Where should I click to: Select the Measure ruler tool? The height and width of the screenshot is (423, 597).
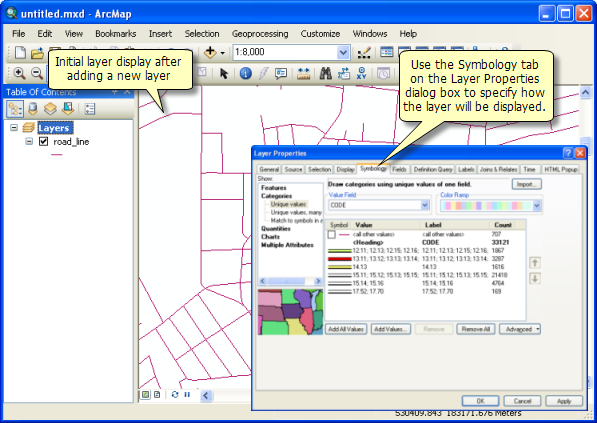[303, 73]
